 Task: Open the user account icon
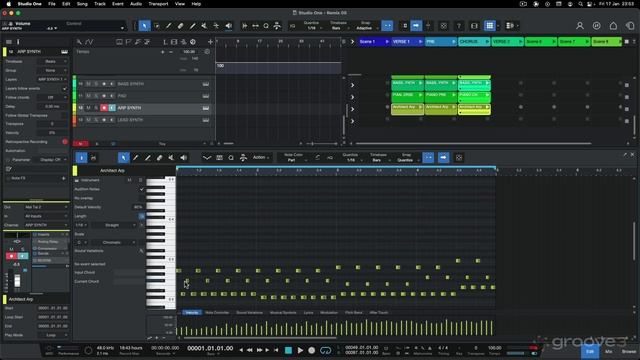click(580, 26)
